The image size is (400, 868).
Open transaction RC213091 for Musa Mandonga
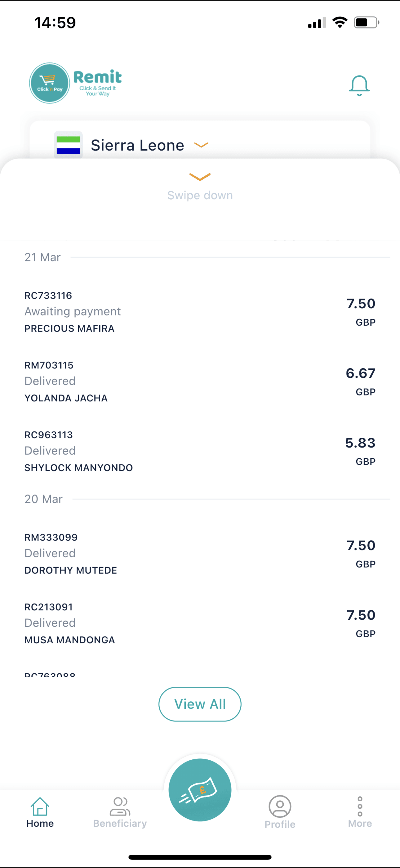[200, 623]
